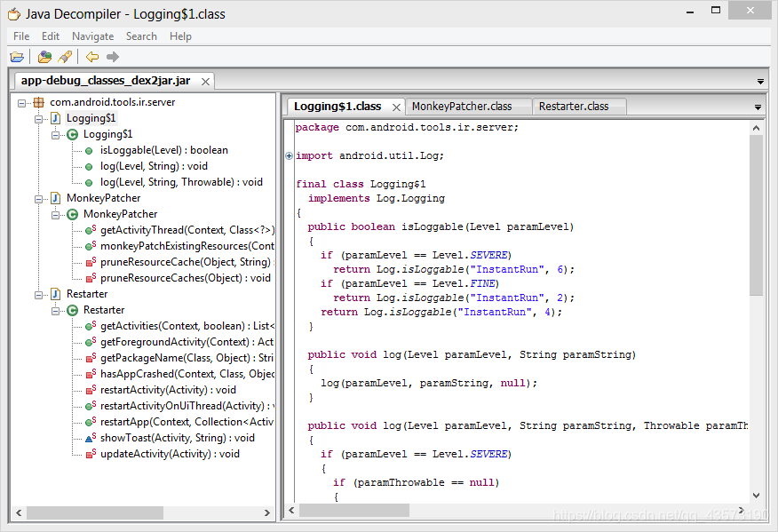Open the Help menu
This screenshot has height=532, width=778.
click(180, 36)
